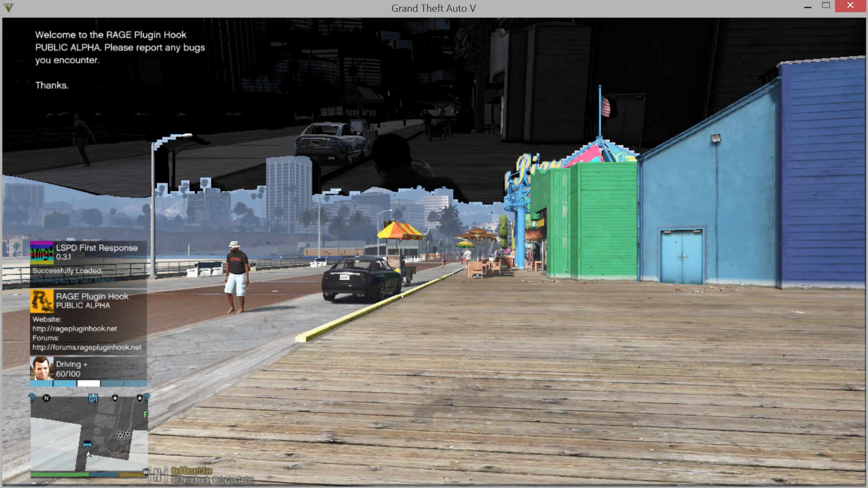Click Michael's portrait in the Driving notification
868x488 pixels.
coord(42,368)
